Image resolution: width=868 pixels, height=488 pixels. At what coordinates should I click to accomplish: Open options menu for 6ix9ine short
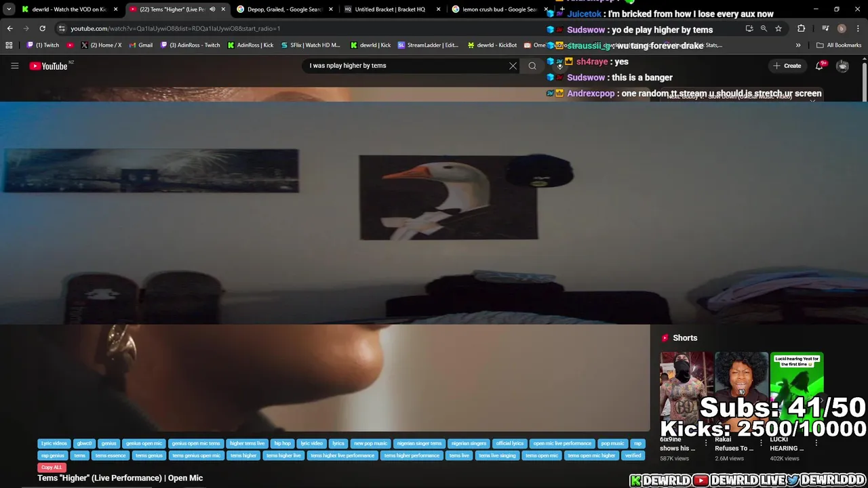click(x=706, y=443)
